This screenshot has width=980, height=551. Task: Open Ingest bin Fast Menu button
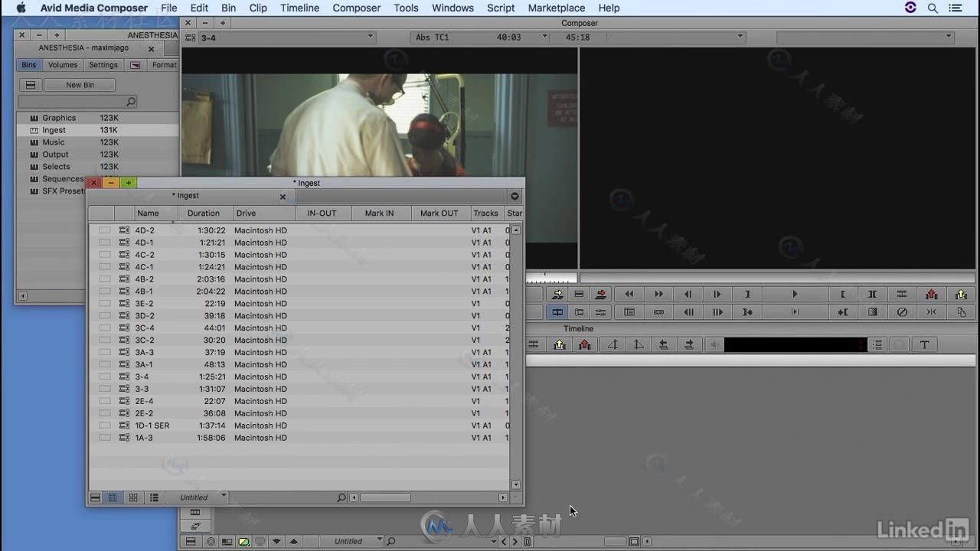[x=95, y=497]
